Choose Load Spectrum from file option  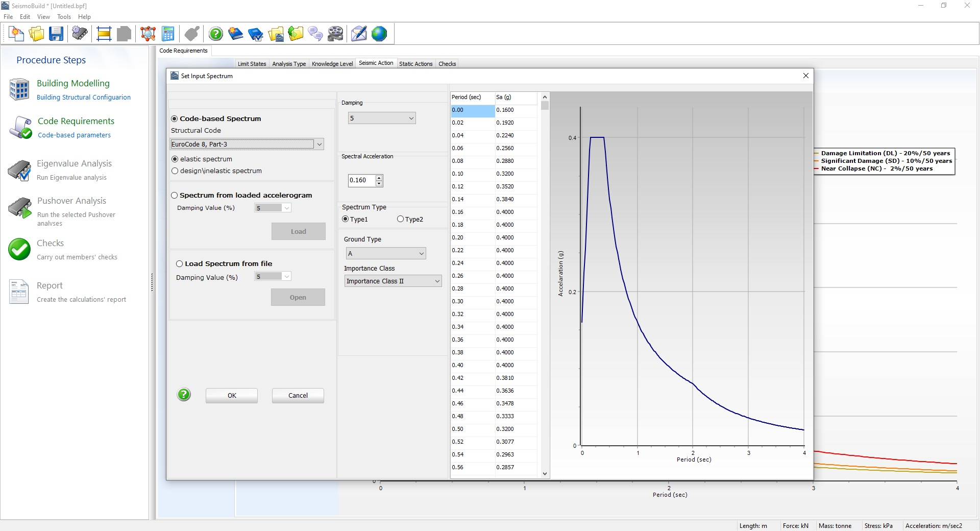click(180, 264)
